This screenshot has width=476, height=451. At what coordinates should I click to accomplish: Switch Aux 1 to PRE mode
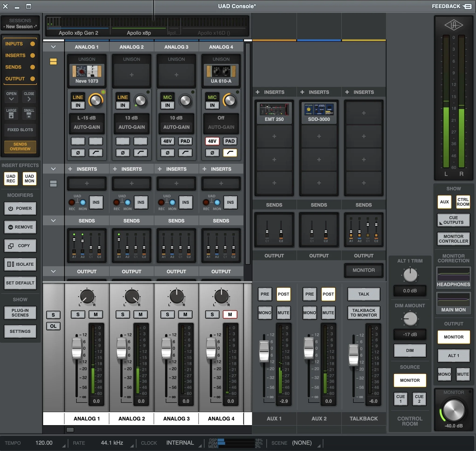pyautogui.click(x=265, y=294)
